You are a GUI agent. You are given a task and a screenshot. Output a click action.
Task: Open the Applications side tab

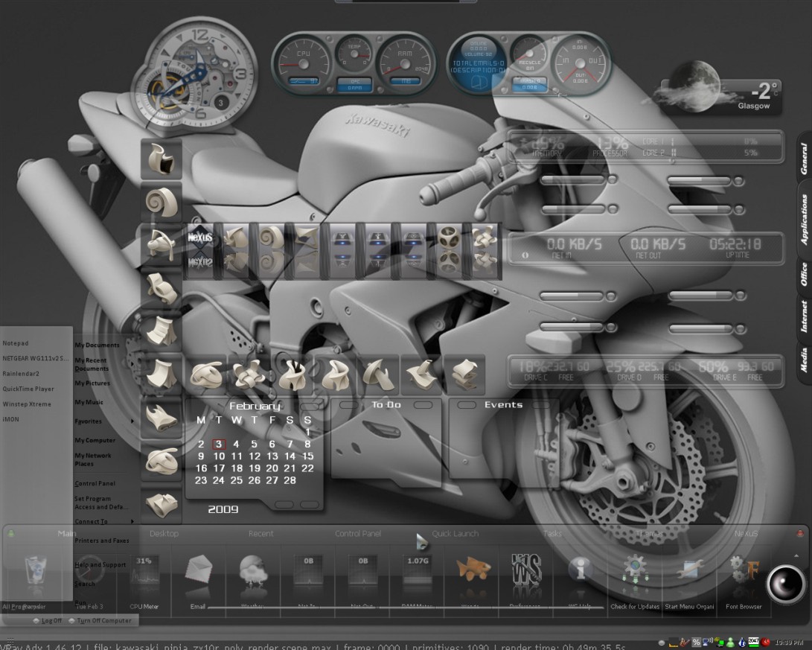[x=804, y=219]
